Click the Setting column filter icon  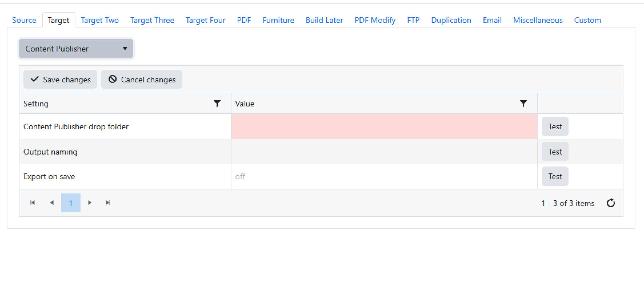pos(217,104)
